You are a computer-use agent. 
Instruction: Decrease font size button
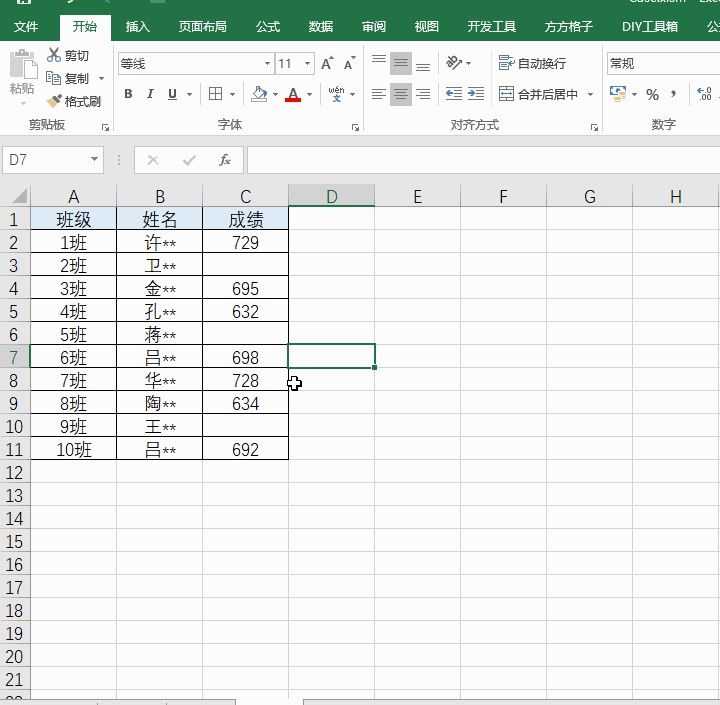tap(350, 63)
